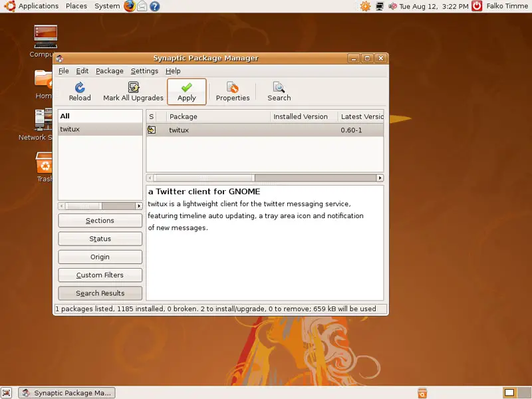Image resolution: width=532 pixels, height=399 pixels.
Task: Sort by the S status column header
Action: click(152, 117)
